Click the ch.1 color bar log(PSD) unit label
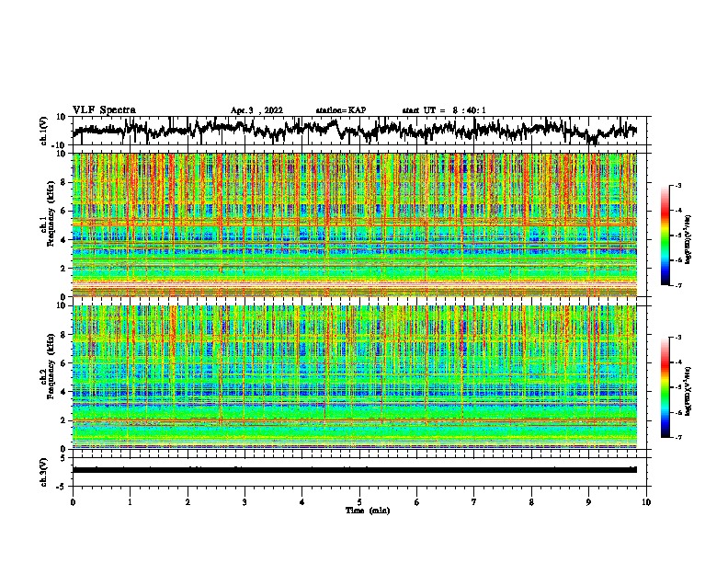Screen dimensions: 728x563 688,239
